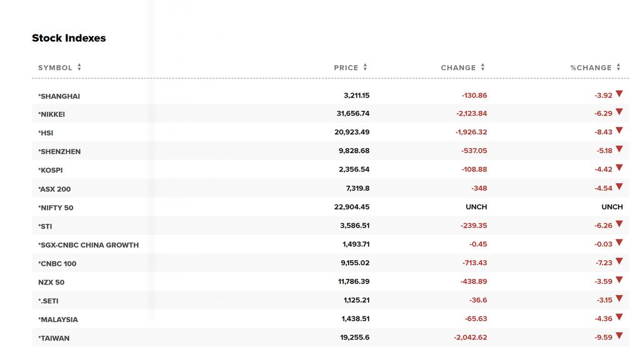Image resolution: width=641 pixels, height=364 pixels.
Task: Click the down arrow beside Shanghai's -3.92
Action: [x=619, y=94]
